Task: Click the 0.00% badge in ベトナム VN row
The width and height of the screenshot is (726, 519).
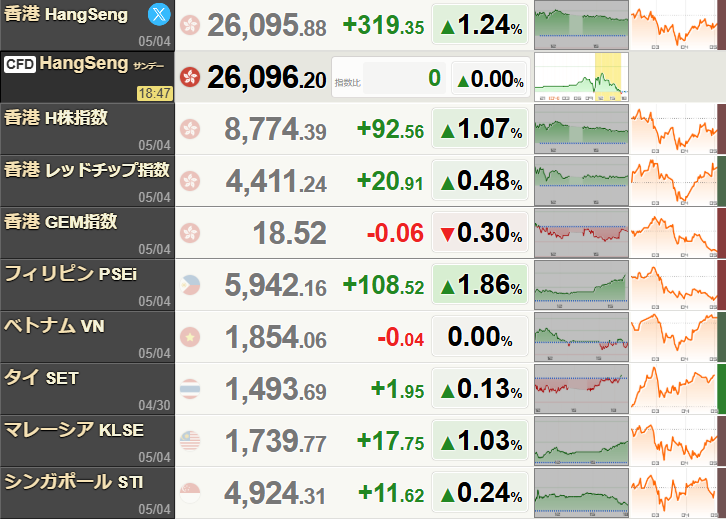Action: click(x=480, y=336)
